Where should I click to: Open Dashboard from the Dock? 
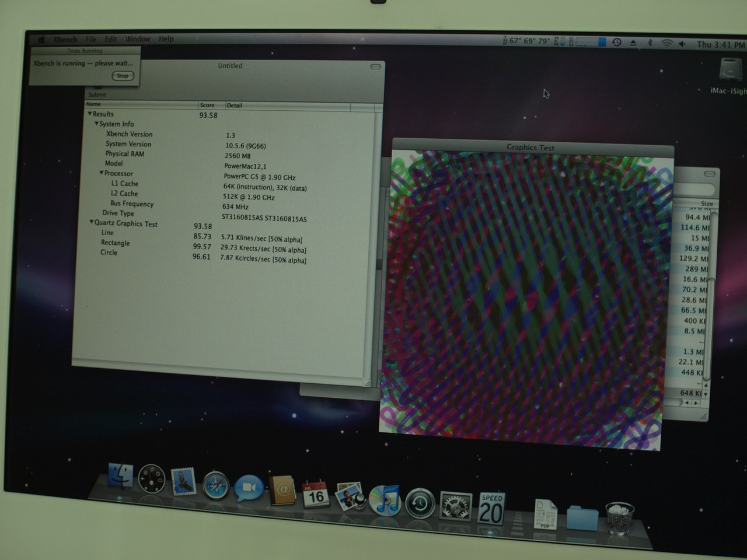tap(152, 479)
